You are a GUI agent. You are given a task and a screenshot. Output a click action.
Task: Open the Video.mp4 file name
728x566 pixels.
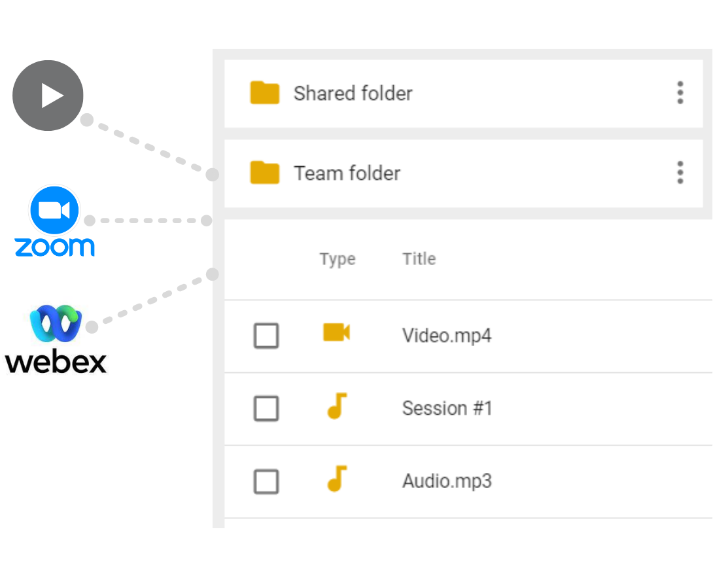coord(447,336)
